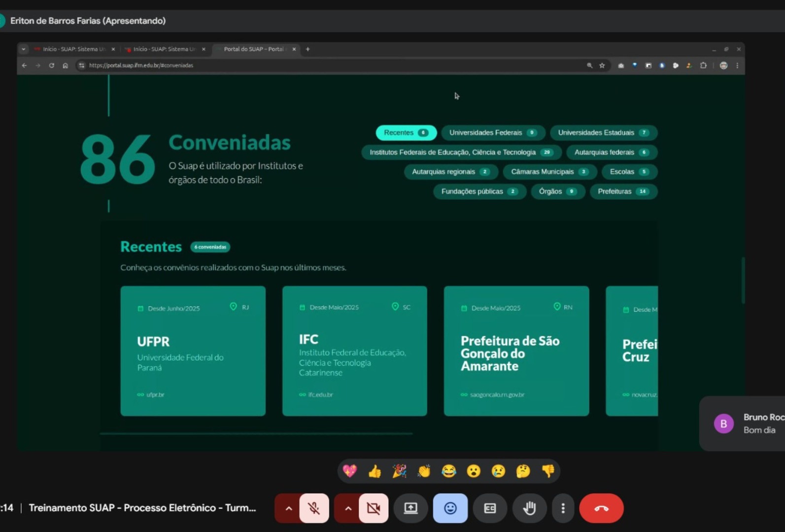Click the RJ location pin on UFPR card
785x532 pixels.
pyautogui.click(x=234, y=307)
